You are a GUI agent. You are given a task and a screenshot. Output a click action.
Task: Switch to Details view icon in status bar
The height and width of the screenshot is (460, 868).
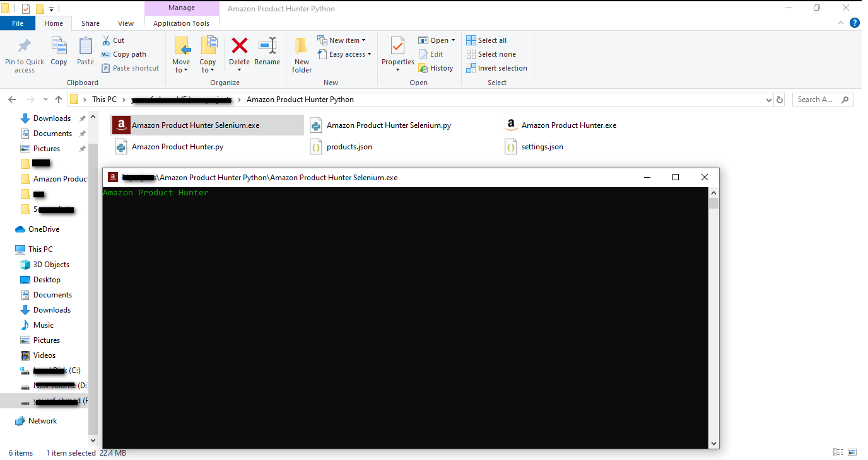point(838,452)
